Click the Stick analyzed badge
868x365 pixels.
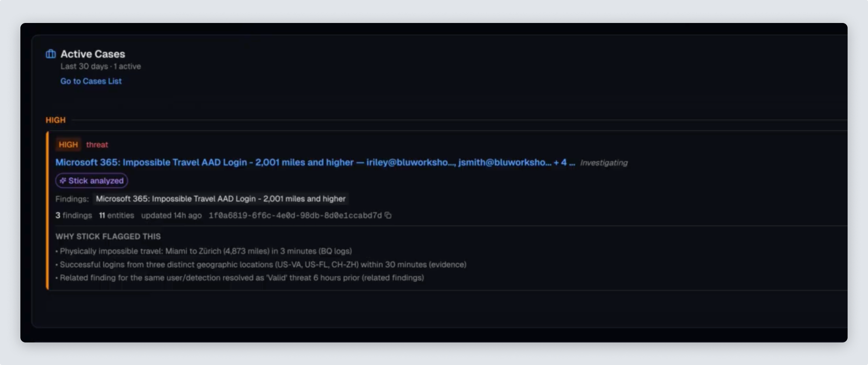pos(92,181)
